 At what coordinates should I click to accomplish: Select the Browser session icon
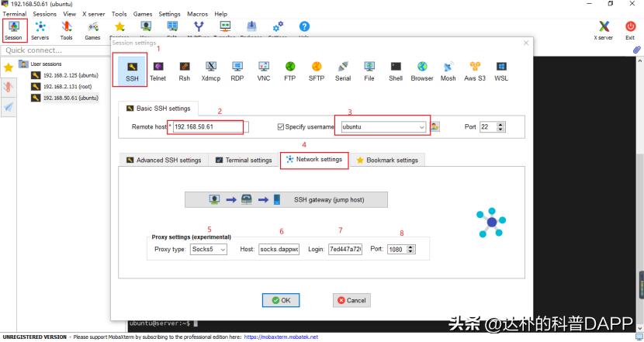(x=422, y=71)
